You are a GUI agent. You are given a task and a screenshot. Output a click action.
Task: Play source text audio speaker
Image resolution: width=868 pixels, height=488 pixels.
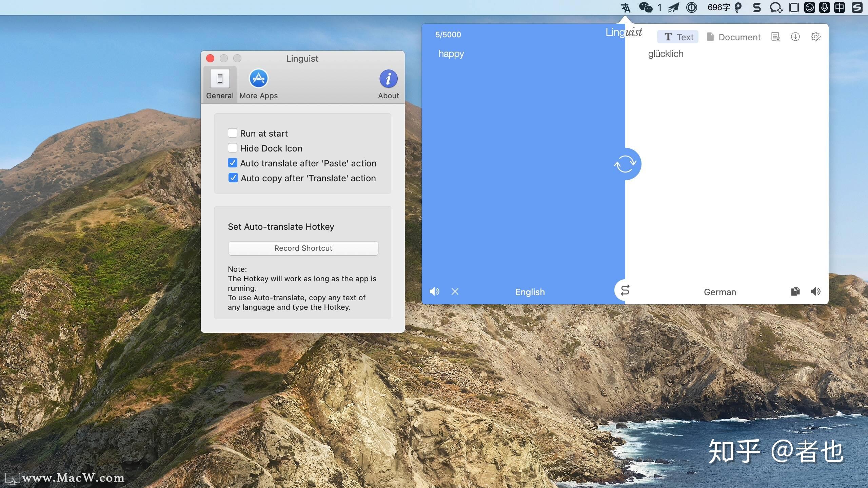pos(434,291)
